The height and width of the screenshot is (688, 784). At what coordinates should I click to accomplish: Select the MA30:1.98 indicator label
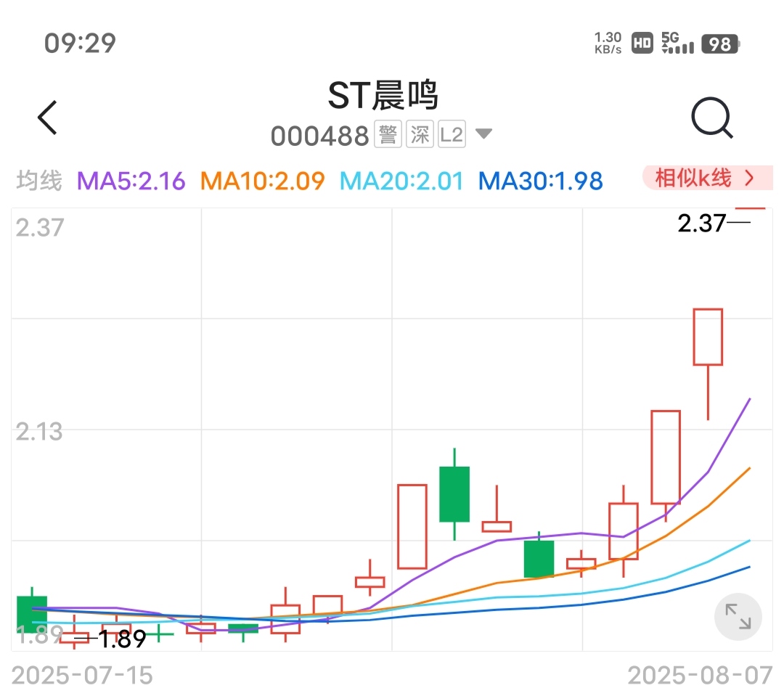(x=541, y=181)
